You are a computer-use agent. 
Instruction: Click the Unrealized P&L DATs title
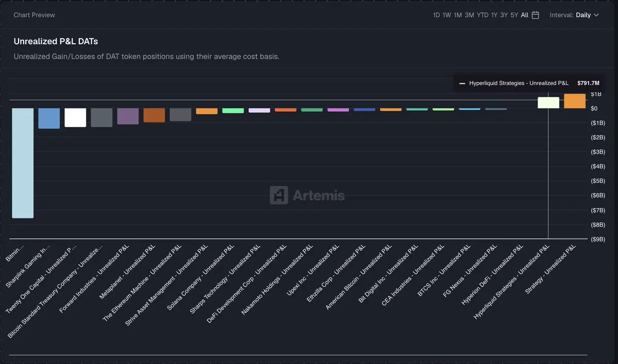point(56,41)
